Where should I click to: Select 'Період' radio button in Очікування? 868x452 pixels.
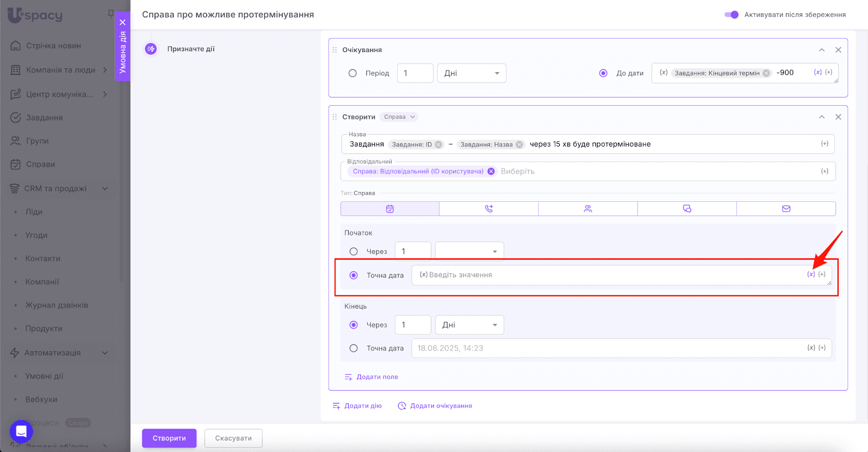353,73
